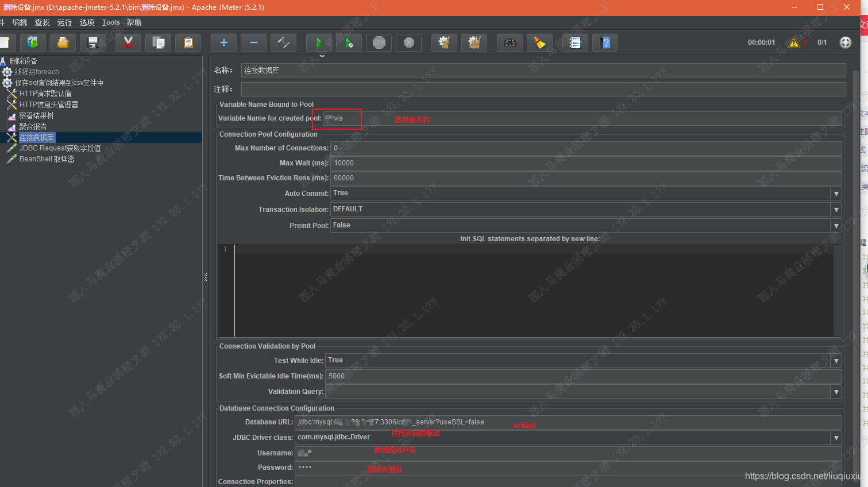The width and height of the screenshot is (868, 487).
Task: Click the Reset search icon
Action: click(x=539, y=42)
